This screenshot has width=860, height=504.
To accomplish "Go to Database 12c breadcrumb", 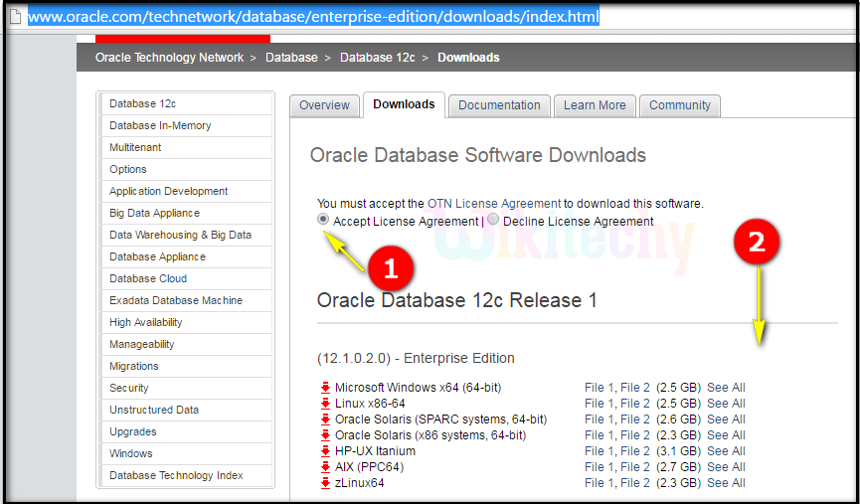I will click(377, 58).
